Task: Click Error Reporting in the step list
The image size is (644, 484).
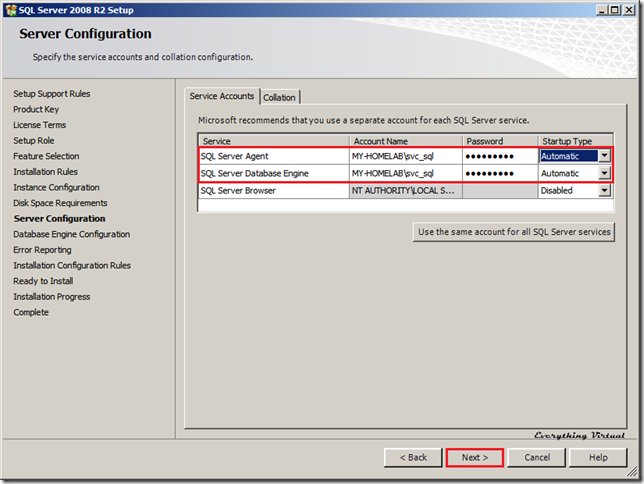Action: click(x=42, y=250)
